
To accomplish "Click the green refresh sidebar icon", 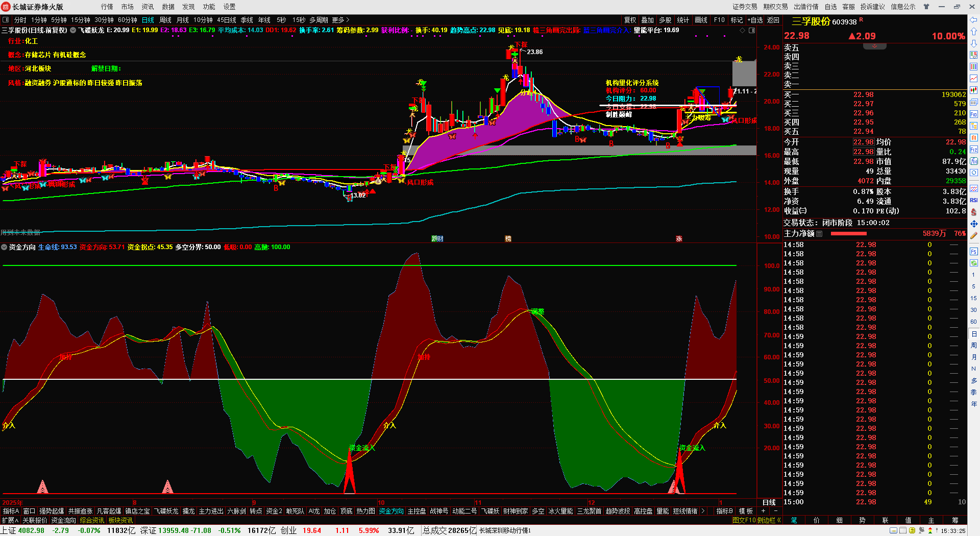I will (974, 263).
